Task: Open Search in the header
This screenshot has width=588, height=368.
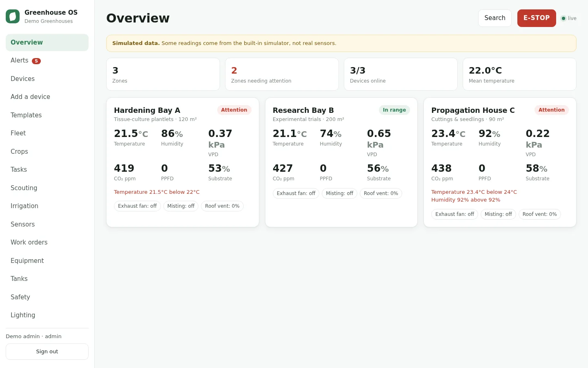Action: click(x=495, y=18)
